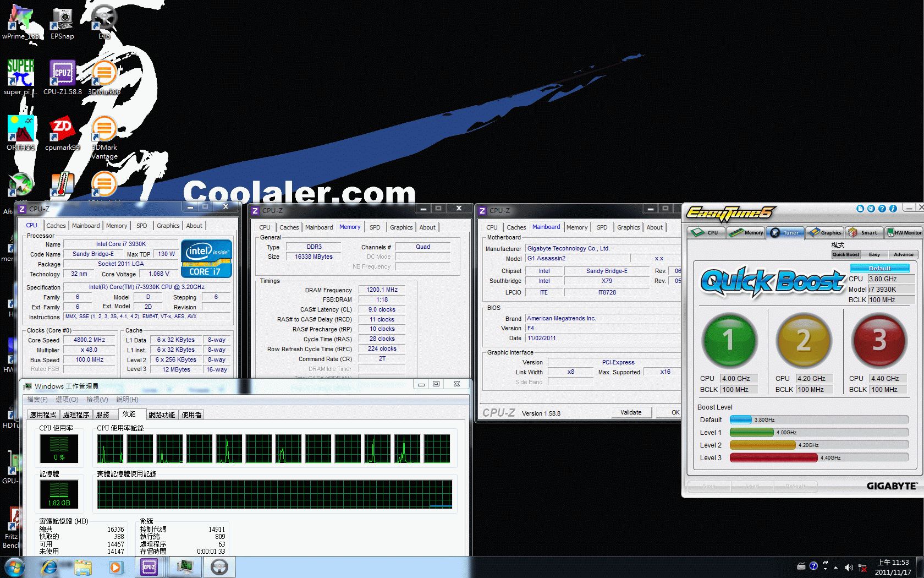This screenshot has height=578, width=924.
Task: Open Windows Media Player taskbar icon
Action: [116, 567]
